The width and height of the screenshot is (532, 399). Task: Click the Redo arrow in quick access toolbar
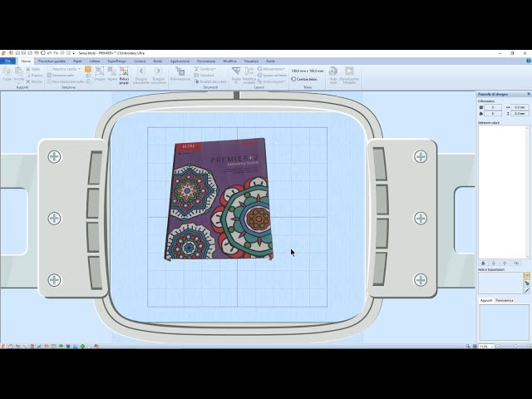coord(56,53)
